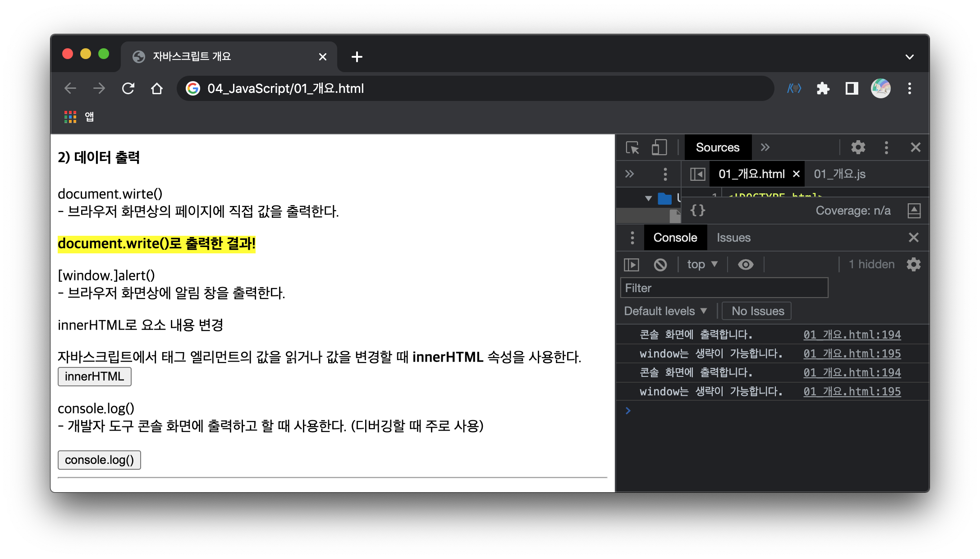Click the console Filter input field
980x559 pixels.
[724, 288]
